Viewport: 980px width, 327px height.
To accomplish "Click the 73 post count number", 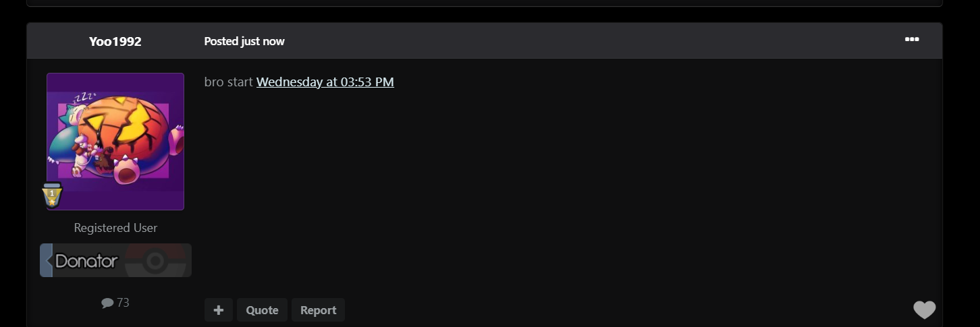I will 123,303.
